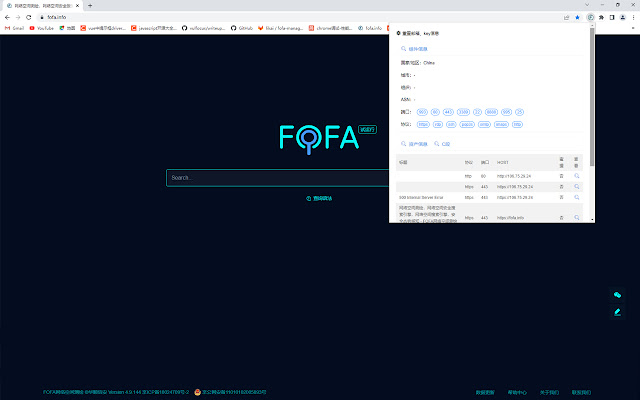640x400 pixels.
Task: Open the Chrome three-dot menu
Action: [633, 17]
